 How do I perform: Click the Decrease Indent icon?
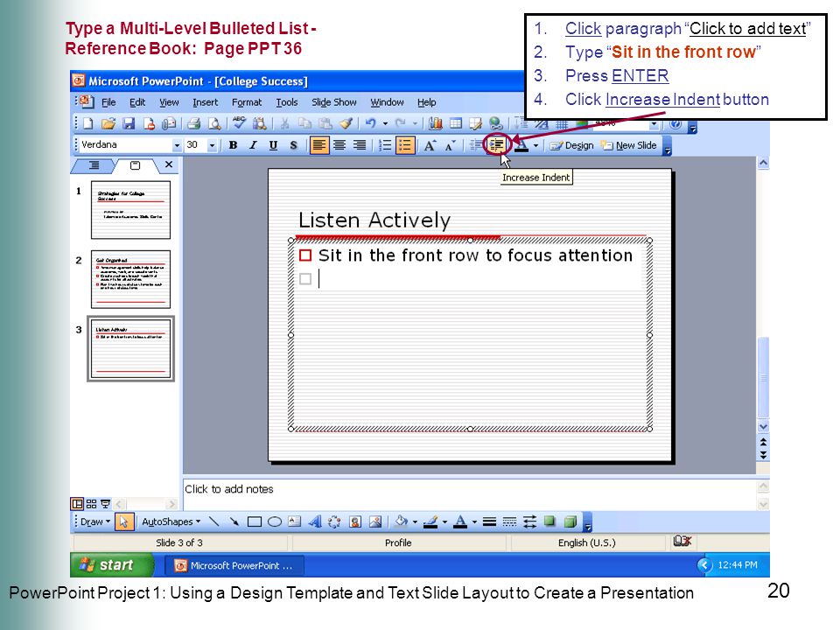[474, 144]
